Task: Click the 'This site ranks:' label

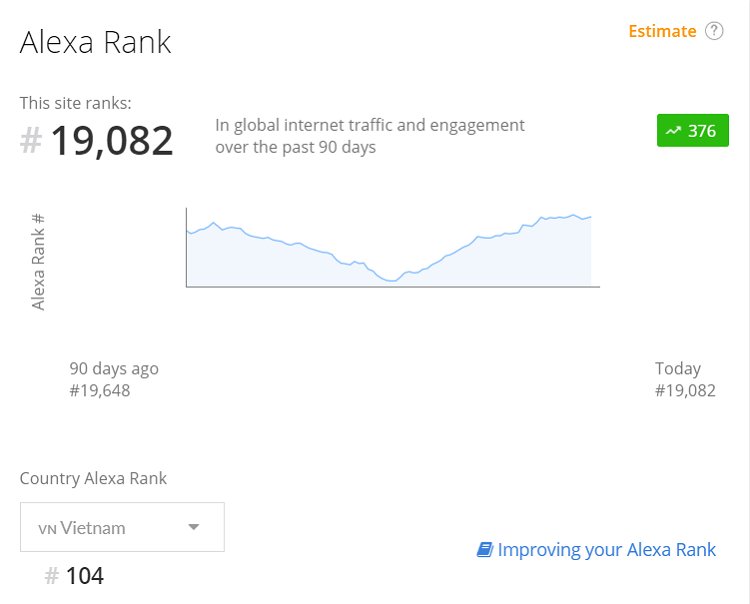Action: [76, 103]
